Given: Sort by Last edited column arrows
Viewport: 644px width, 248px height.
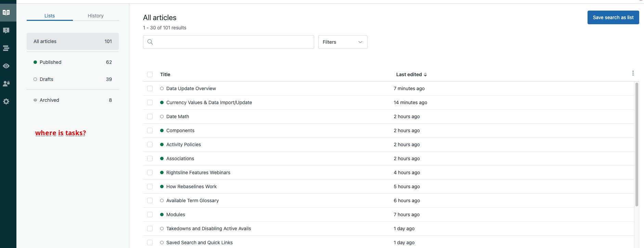Looking at the screenshot, I should tap(425, 74).
